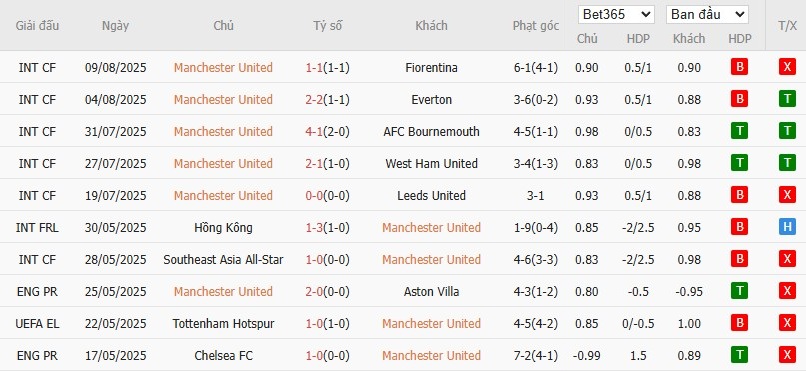Select Manchester United in the 09/08/2025 row
Screen dimensions: 806x371
click(223, 68)
